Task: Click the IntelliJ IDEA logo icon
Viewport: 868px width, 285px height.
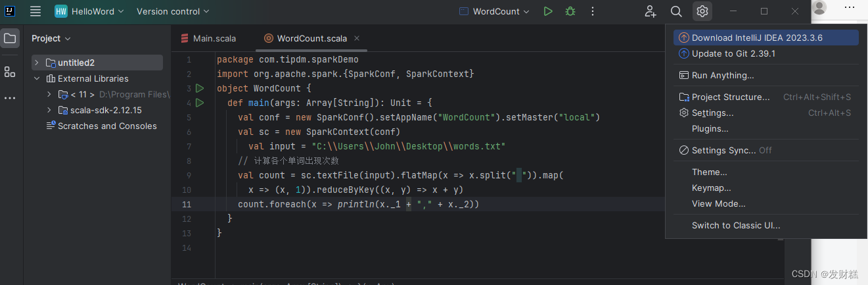Action: (11, 11)
